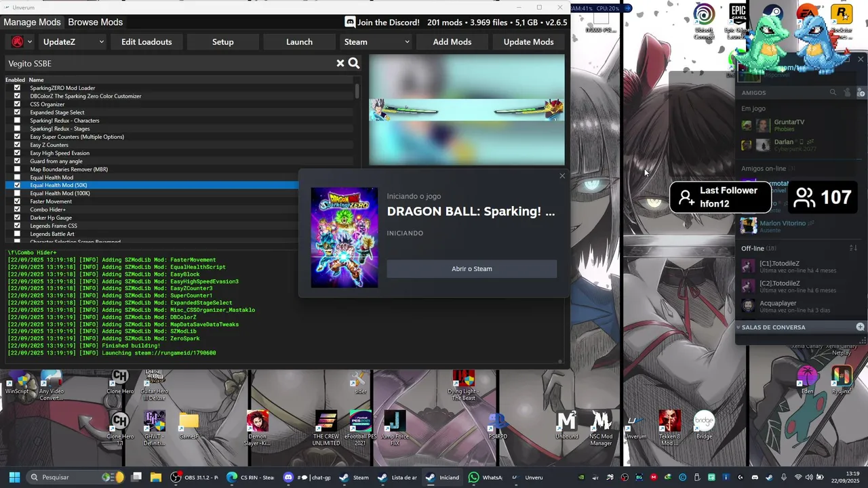The width and height of the screenshot is (868, 488).
Task: Click Add Mods button
Action: pos(452,42)
